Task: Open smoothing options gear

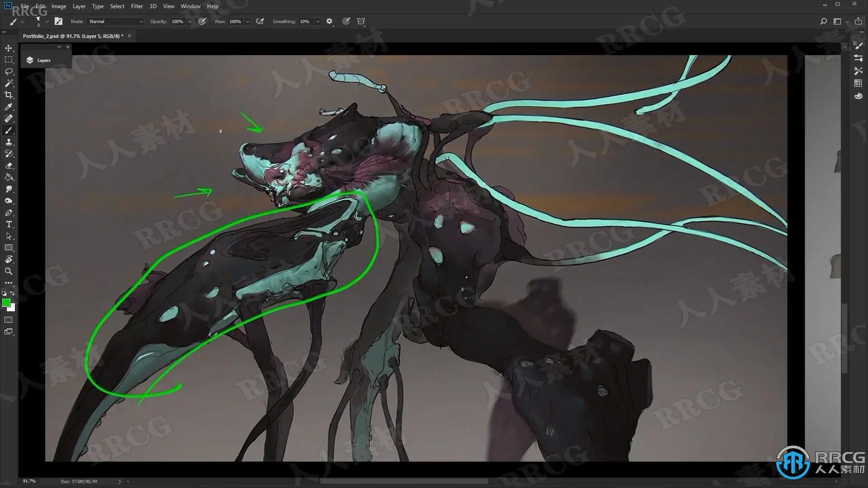Action: [x=329, y=21]
